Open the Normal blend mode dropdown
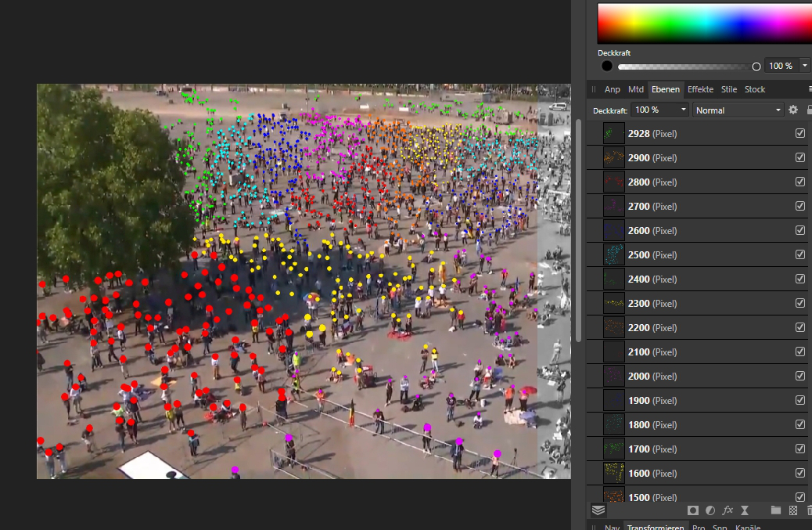Viewport: 812px width, 530px height. pyautogui.click(x=738, y=110)
